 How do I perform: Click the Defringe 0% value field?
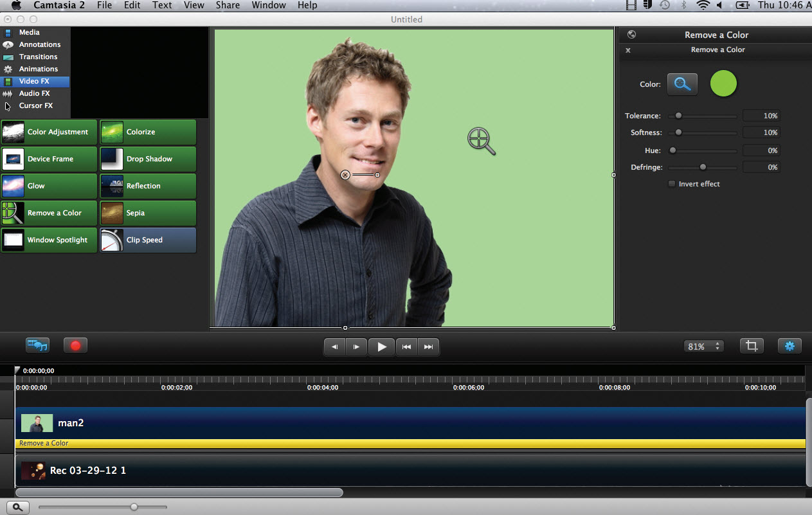coord(761,167)
